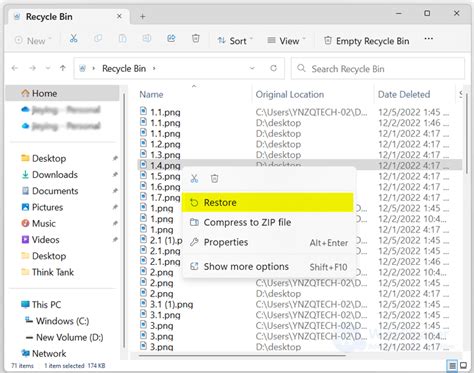Click the Forward navigation arrow
The width and height of the screenshot is (474, 373).
(x=32, y=68)
